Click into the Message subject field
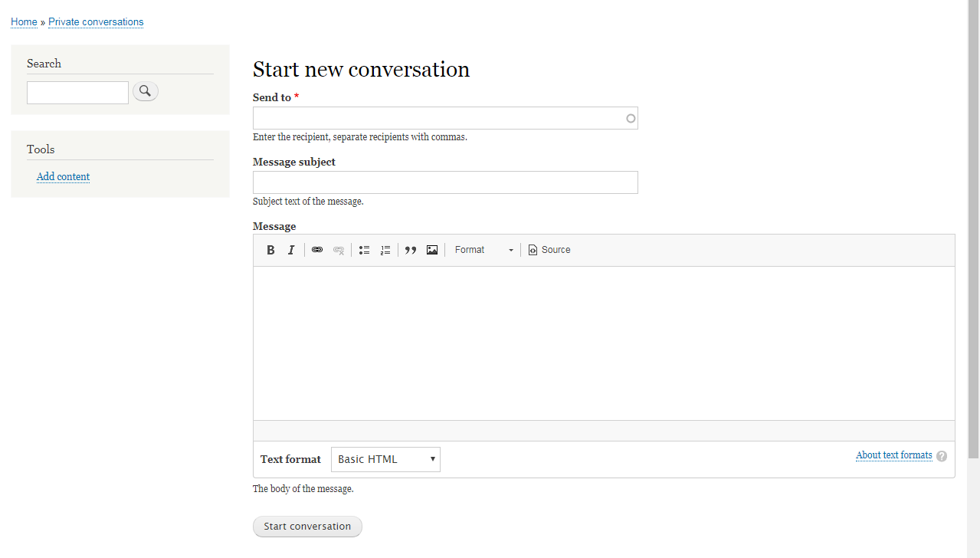 click(445, 182)
